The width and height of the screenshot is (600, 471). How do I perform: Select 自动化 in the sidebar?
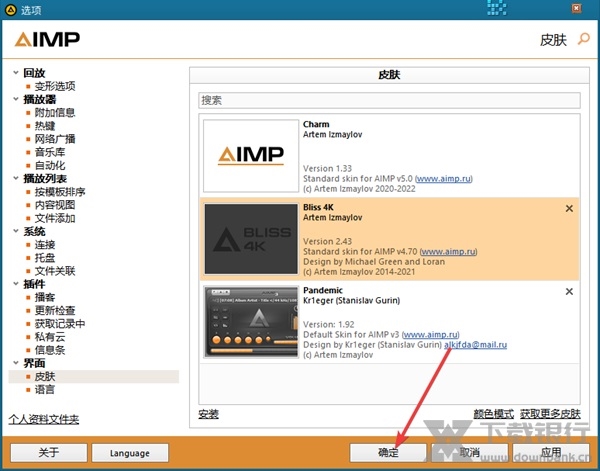coord(50,165)
